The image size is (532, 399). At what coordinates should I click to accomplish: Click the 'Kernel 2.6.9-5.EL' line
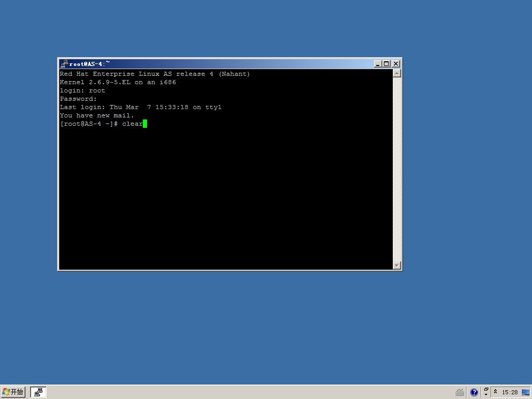(x=118, y=82)
